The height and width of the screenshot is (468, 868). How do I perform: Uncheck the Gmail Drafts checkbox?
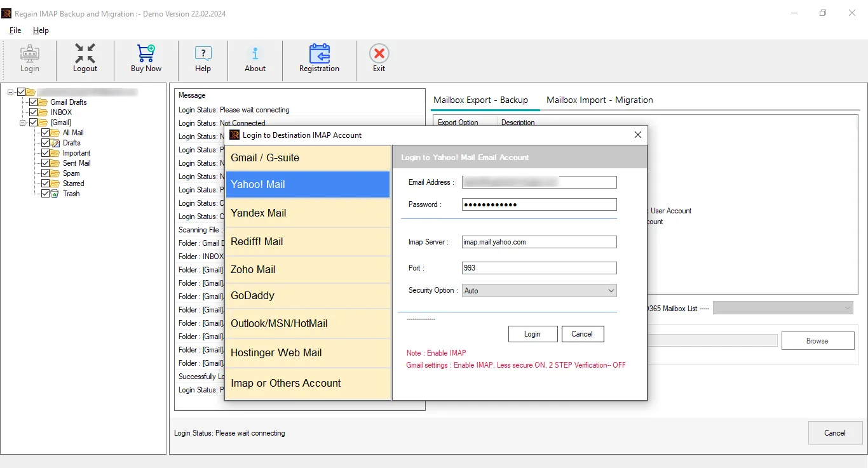(x=33, y=102)
